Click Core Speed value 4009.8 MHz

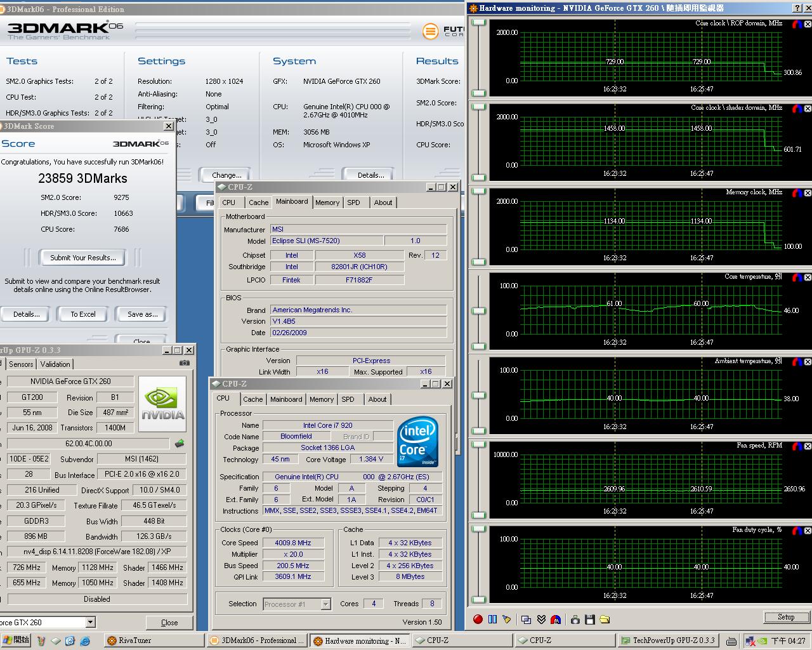tap(293, 543)
